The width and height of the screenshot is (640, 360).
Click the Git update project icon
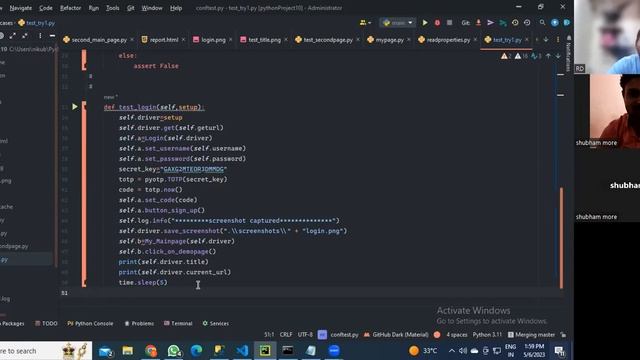point(478,23)
